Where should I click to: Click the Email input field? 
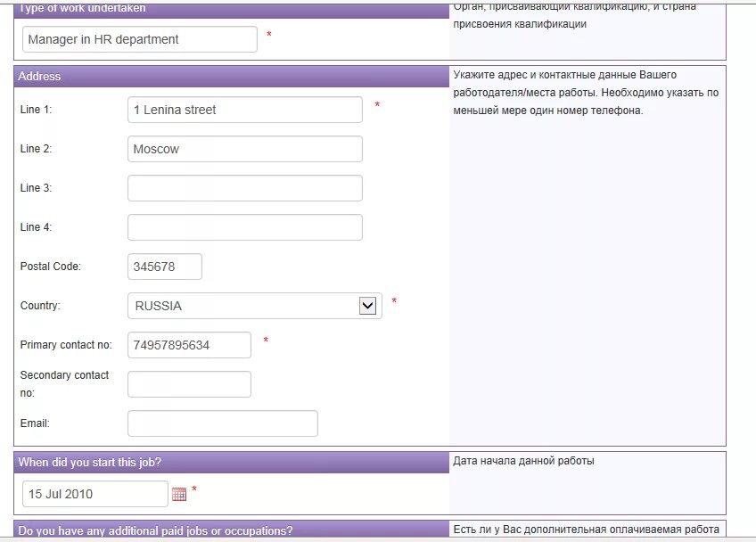tap(223, 423)
